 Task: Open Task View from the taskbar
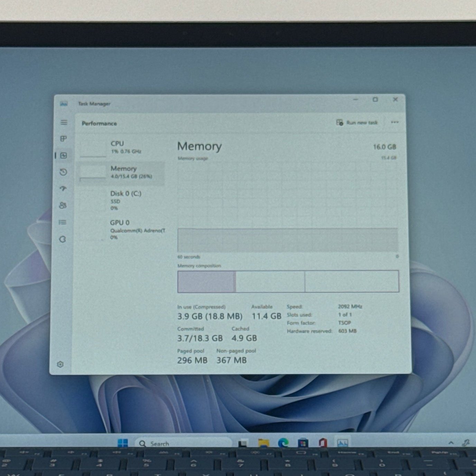point(243,443)
